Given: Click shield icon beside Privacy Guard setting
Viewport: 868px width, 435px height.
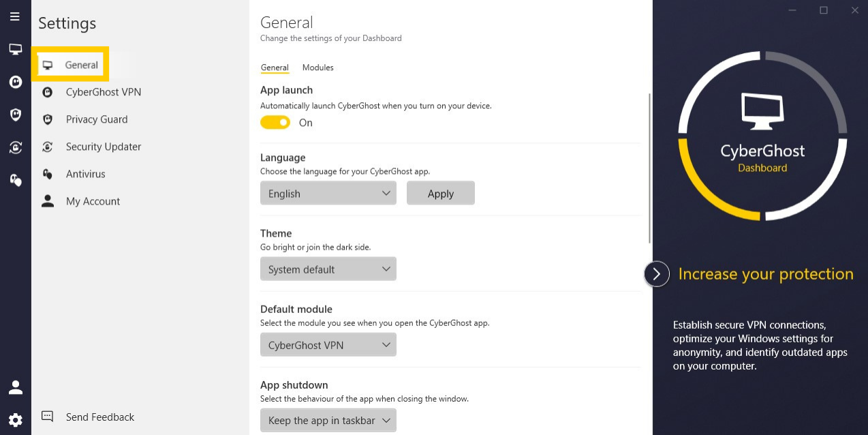Looking at the screenshot, I should [48, 119].
